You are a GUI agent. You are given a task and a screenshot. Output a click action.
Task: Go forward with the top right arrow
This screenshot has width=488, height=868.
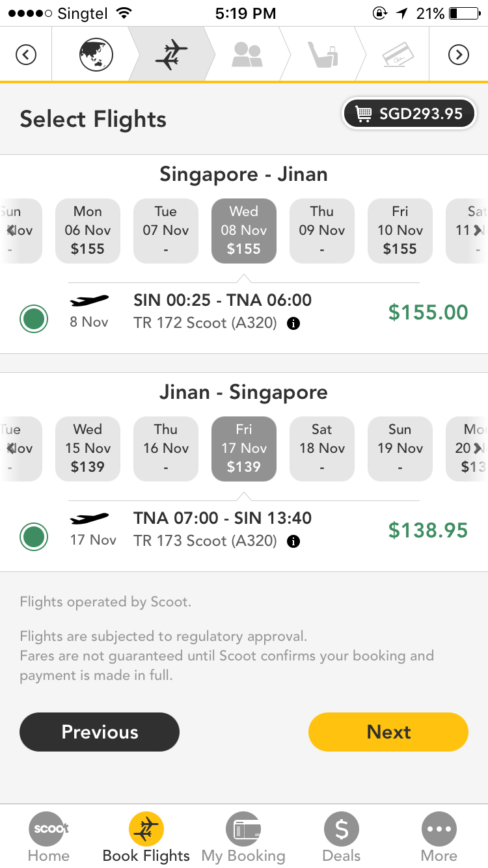click(459, 55)
